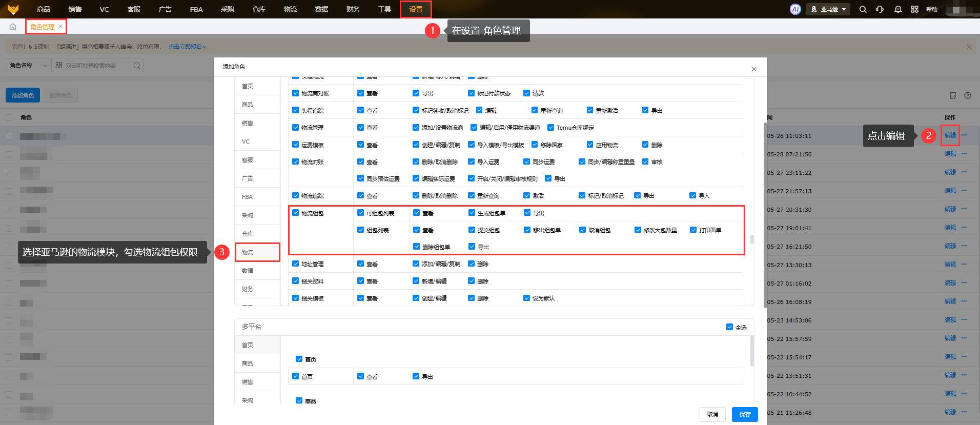Toggle the 多平台 全选 checkbox

pyautogui.click(x=729, y=327)
